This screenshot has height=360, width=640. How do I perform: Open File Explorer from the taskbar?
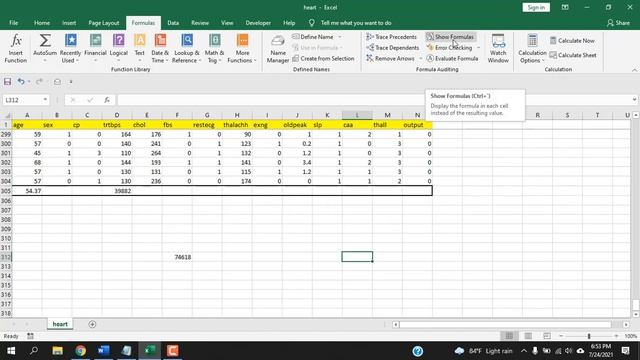pos(57,351)
